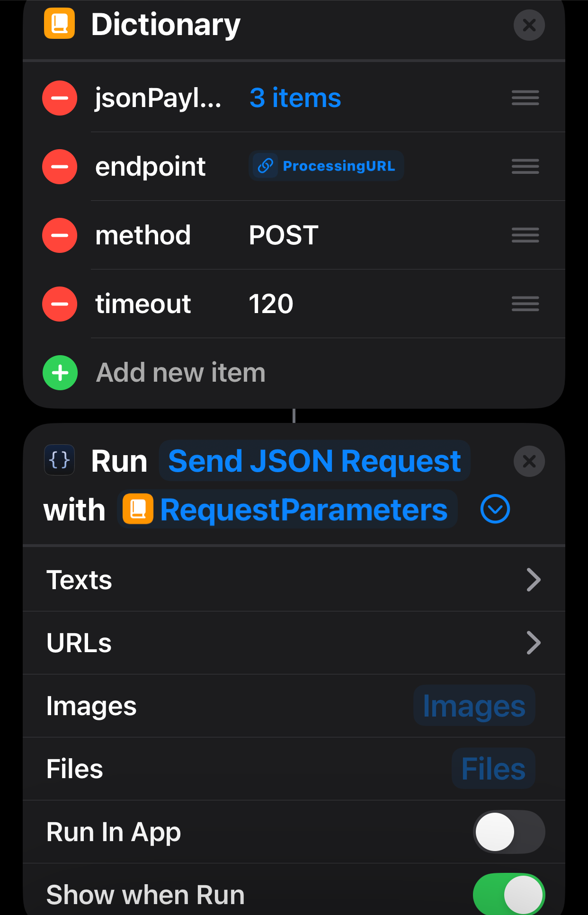Tap the orange Dictionary action icon
This screenshot has height=915, width=588.
tap(60, 23)
